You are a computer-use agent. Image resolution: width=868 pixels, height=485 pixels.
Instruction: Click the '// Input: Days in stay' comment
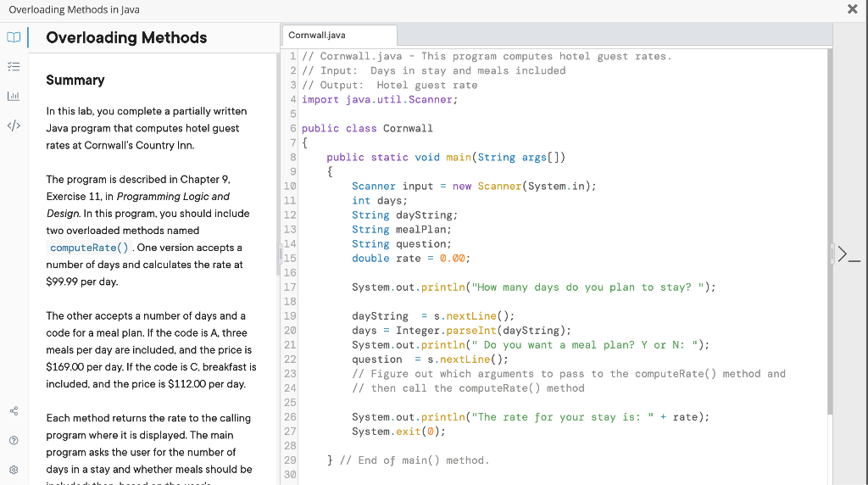[x=433, y=71]
